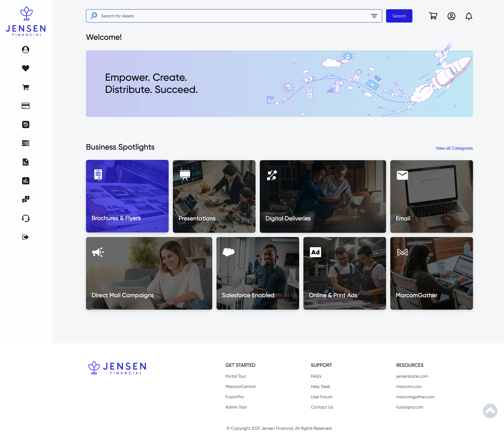Select the favorites heart icon in sidebar
Viewport: 504px width, 442px height.
26,68
